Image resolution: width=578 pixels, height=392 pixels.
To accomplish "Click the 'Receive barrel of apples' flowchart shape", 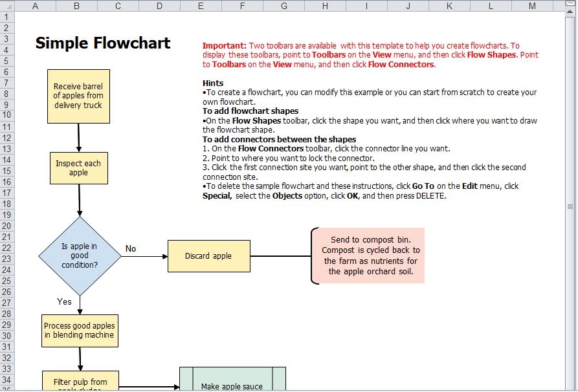I will pyautogui.click(x=78, y=96).
